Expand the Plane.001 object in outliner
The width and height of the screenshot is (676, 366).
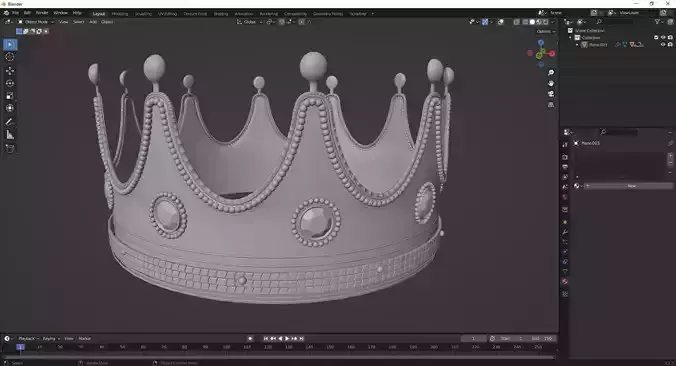point(577,44)
